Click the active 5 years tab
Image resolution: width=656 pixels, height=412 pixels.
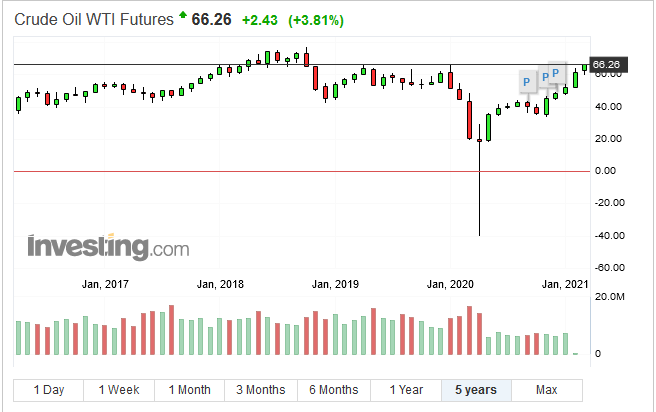pos(476,389)
